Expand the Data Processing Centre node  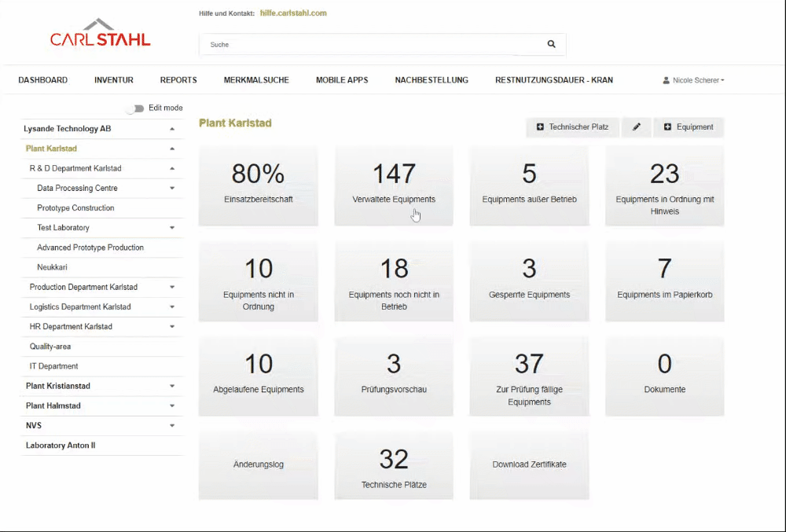pyautogui.click(x=172, y=189)
